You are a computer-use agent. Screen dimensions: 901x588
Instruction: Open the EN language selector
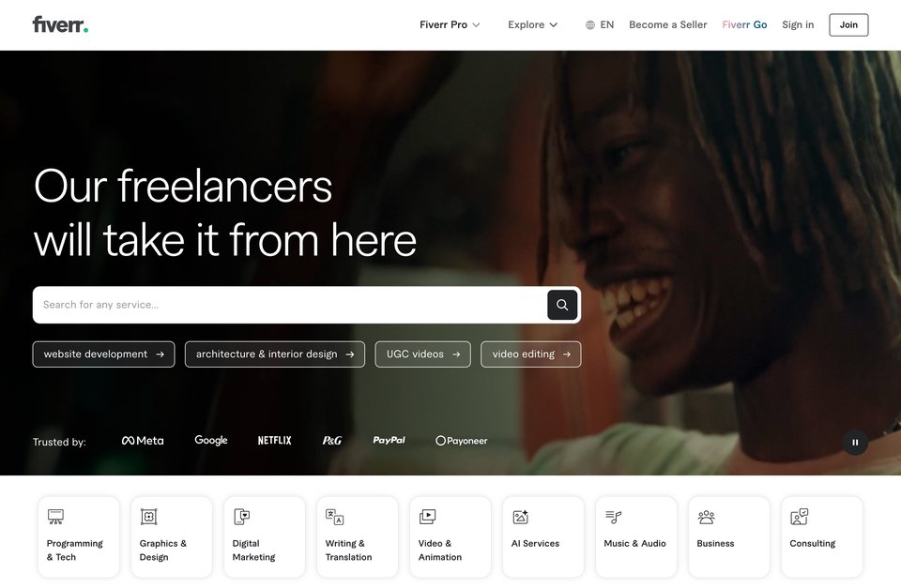600,24
